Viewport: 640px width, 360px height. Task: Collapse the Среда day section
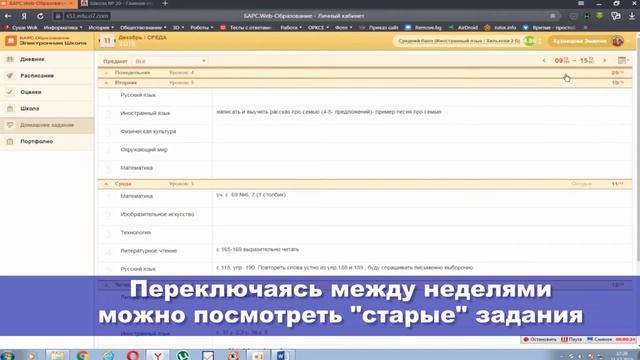click(x=107, y=184)
